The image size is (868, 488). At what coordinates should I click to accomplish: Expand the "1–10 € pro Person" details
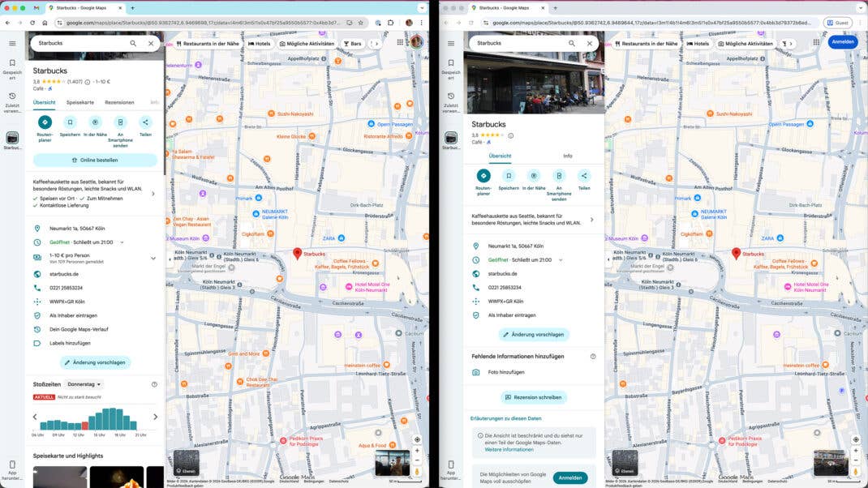153,258
